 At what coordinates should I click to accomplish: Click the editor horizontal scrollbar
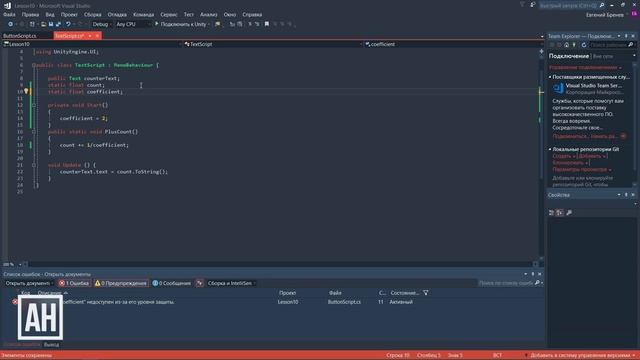[x=281, y=264]
